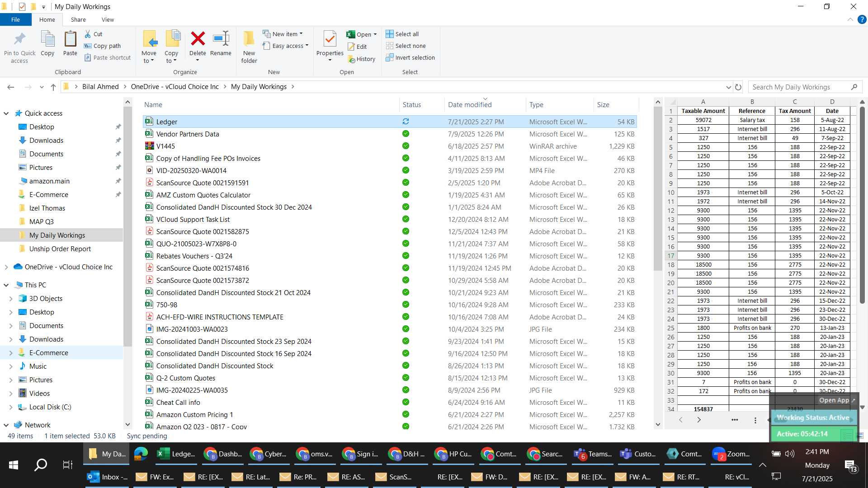The image size is (868, 488).
Task: Click the Pin to Quick access icon
Action: point(19,40)
